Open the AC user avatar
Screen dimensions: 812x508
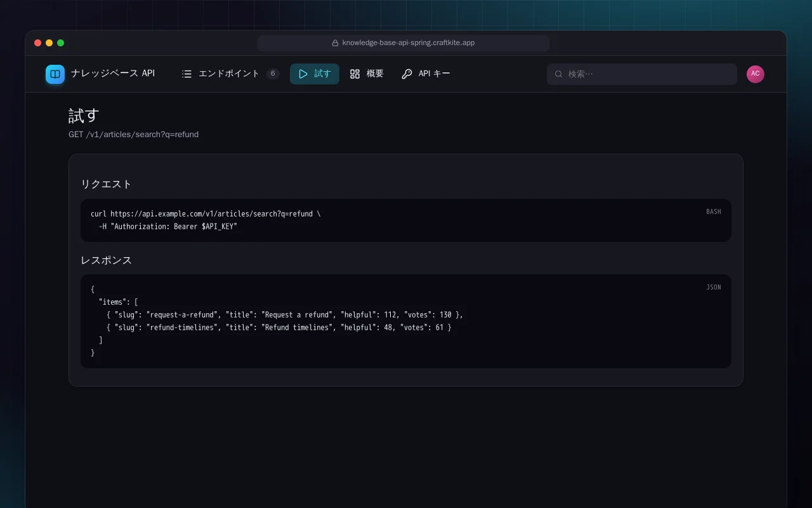pyautogui.click(x=756, y=74)
